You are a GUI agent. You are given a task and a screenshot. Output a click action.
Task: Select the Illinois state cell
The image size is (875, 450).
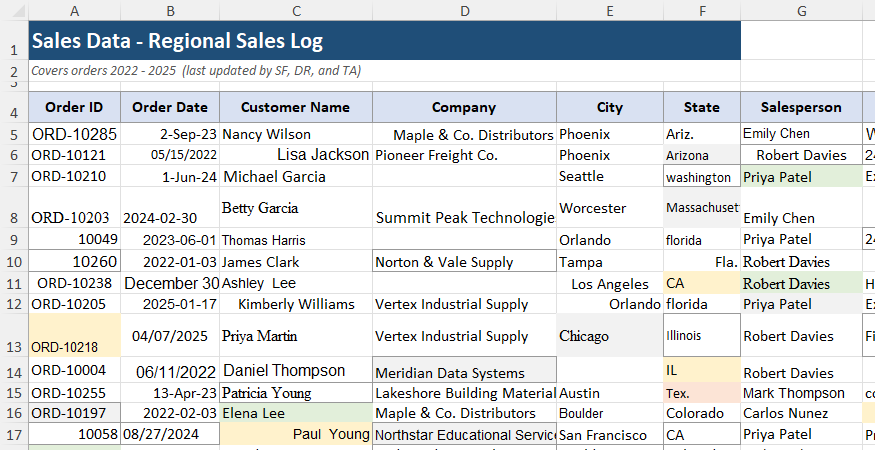(702, 335)
